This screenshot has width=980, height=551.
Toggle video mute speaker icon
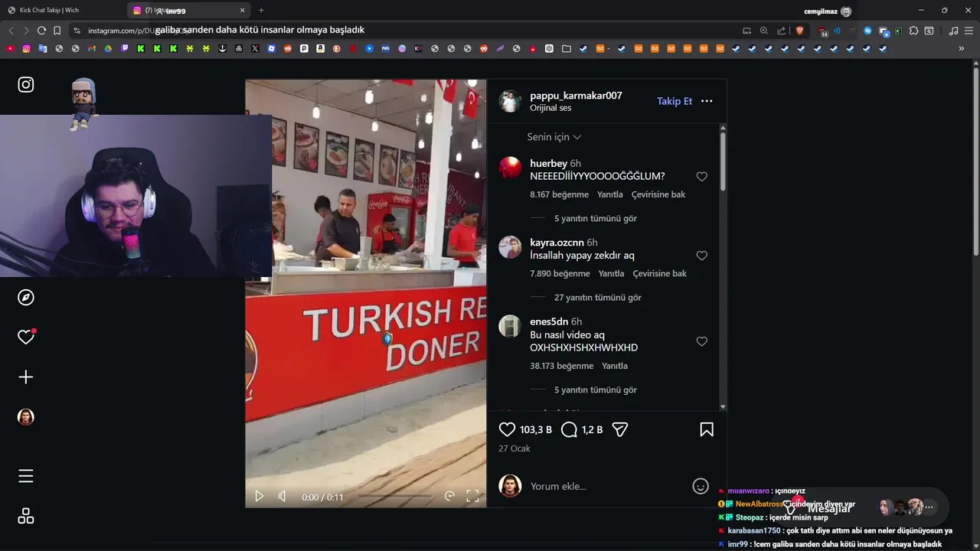282,496
